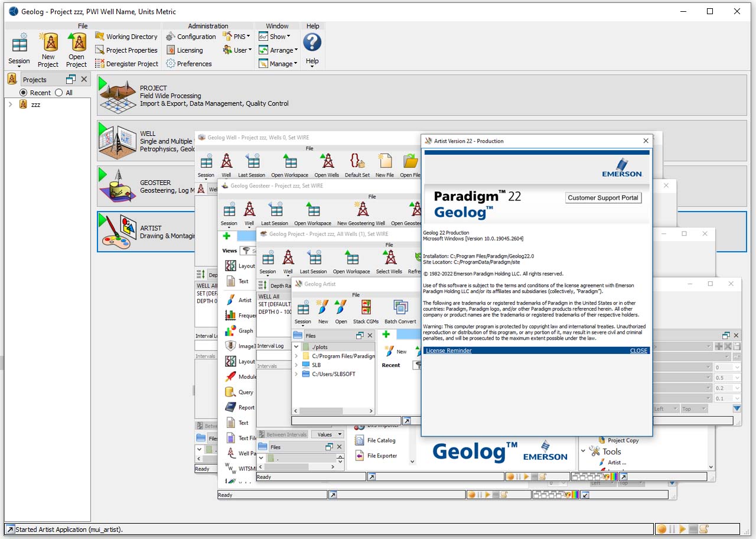Click Batch Convert icon in Artist
The image size is (756, 539).
[x=400, y=308]
